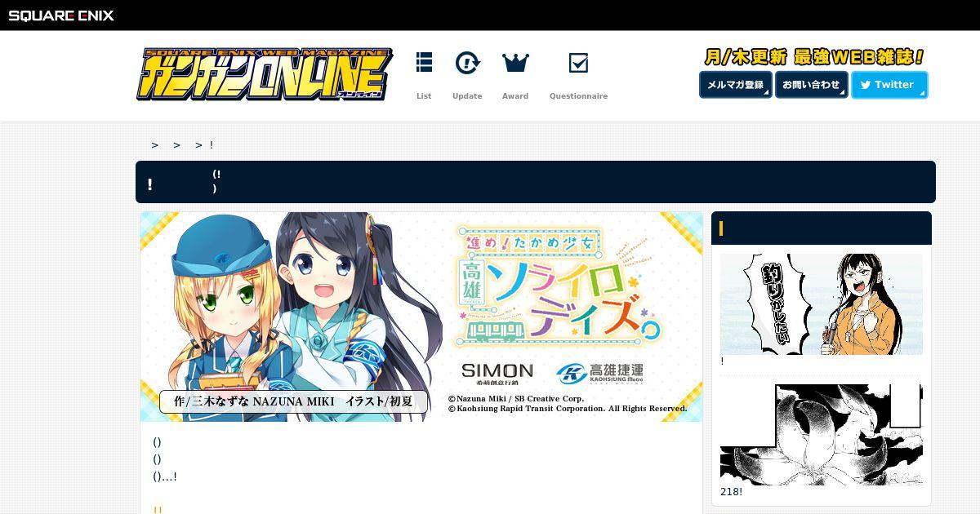Click the メルマガ登録 button
The image size is (980, 514).
tap(735, 85)
